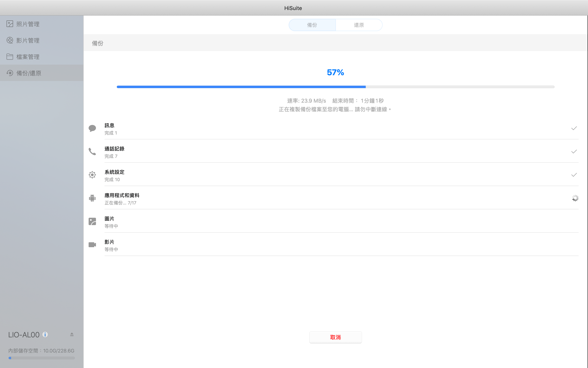Click the video management film reel icon
The image size is (588, 368).
(x=10, y=40)
